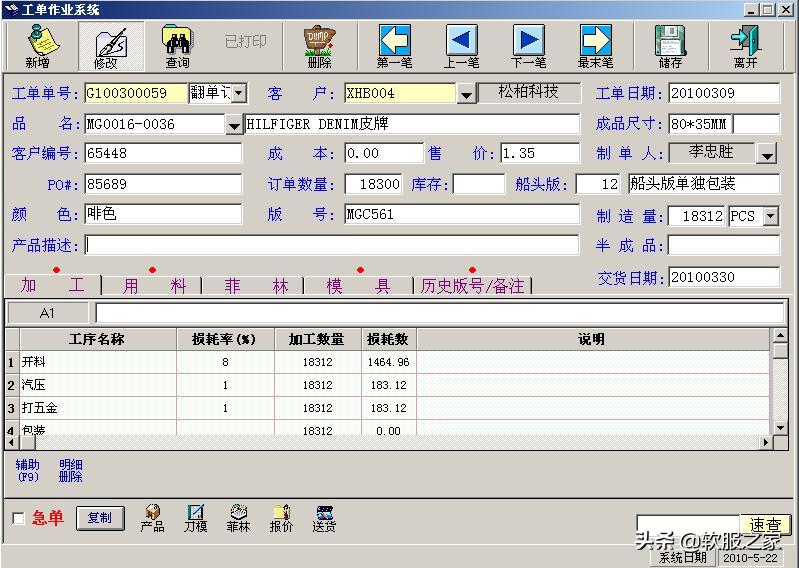This screenshot has width=799, height=568.
Task: Expand the PCS unit dropdown
Action: coord(770,216)
